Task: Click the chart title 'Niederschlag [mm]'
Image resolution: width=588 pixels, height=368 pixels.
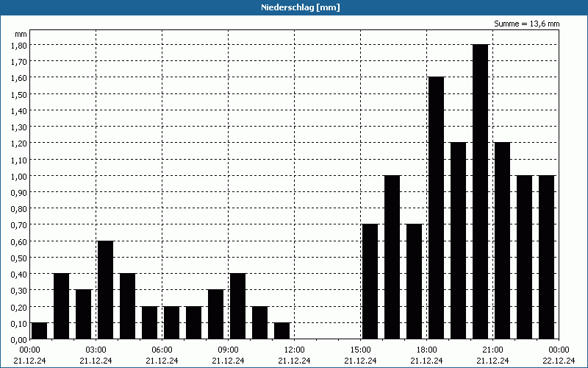Action: pyautogui.click(x=301, y=7)
